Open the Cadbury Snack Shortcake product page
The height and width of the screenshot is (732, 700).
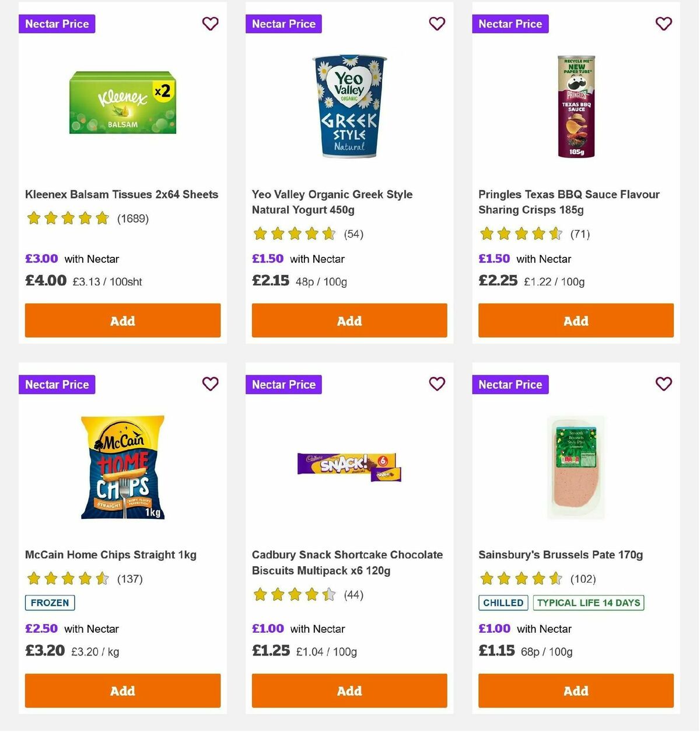(347, 562)
